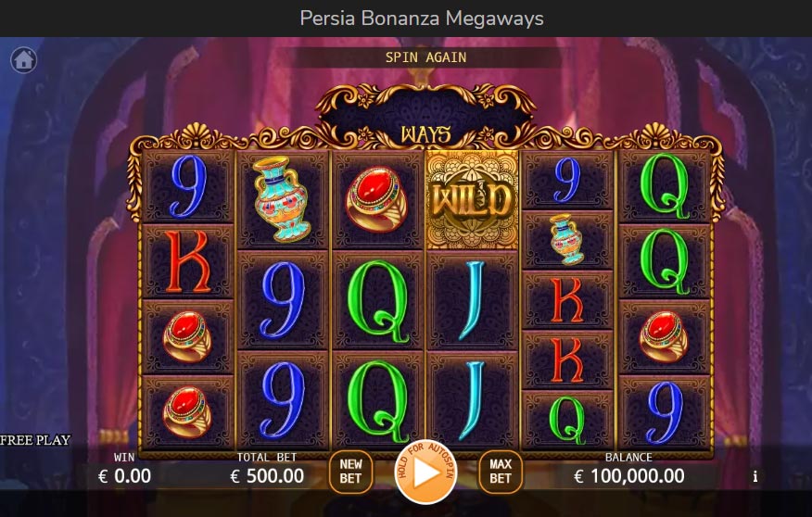Select the red ring on reel three

pyautogui.click(x=377, y=199)
